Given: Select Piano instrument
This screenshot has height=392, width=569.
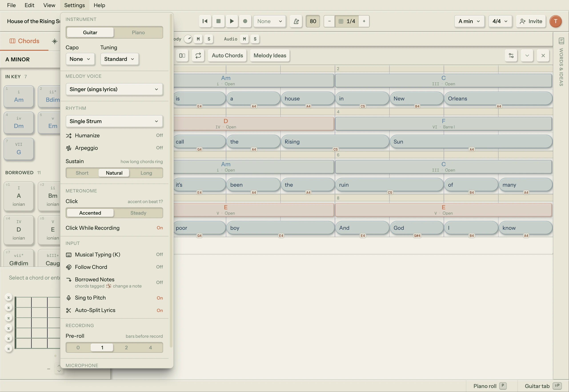Looking at the screenshot, I should (138, 32).
